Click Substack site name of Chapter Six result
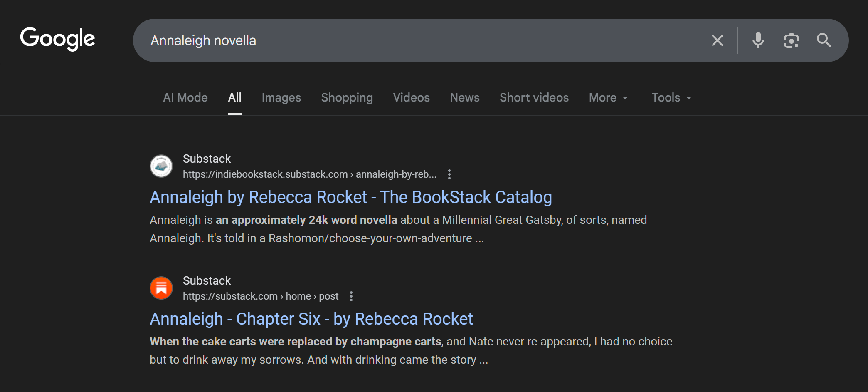Image resolution: width=868 pixels, height=392 pixels. click(x=207, y=280)
